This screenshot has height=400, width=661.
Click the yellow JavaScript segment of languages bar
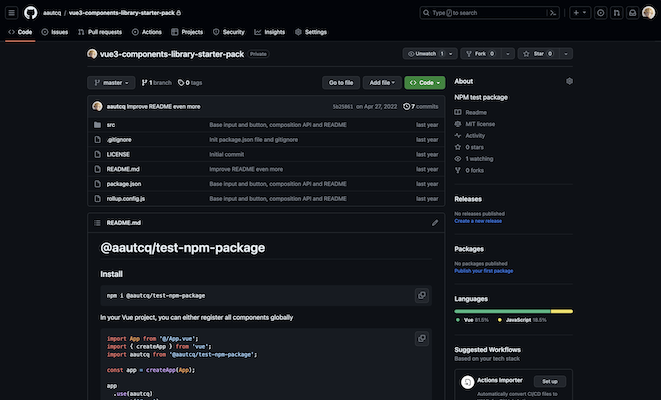(562, 311)
